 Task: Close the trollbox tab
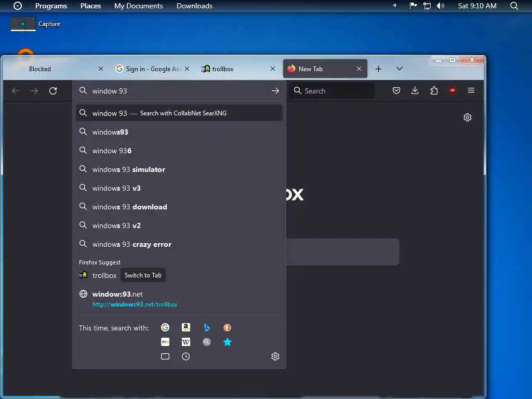click(x=273, y=69)
